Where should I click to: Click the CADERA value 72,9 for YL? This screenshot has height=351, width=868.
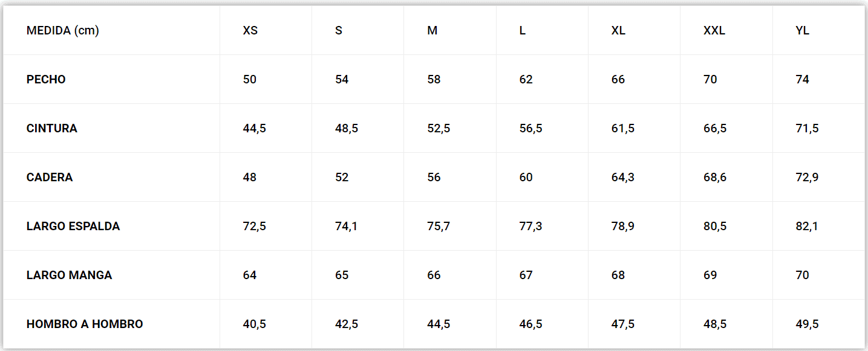click(807, 178)
